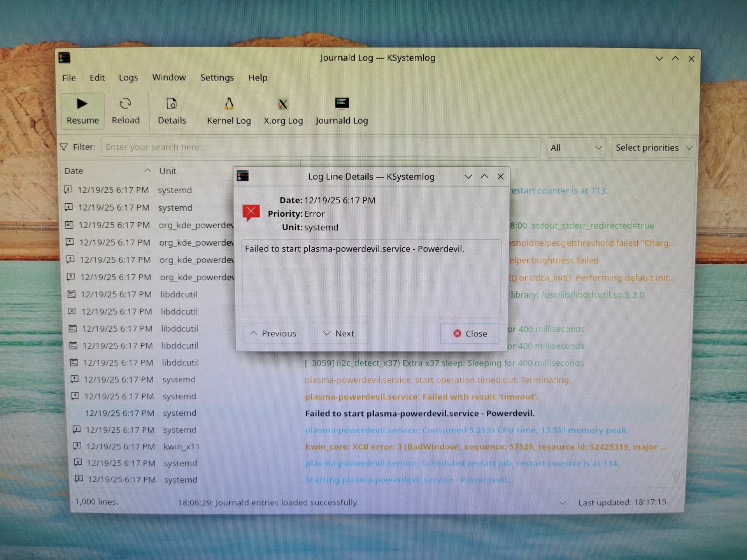The image size is (747, 560).
Task: Open the Settings menu
Action: pyautogui.click(x=217, y=78)
